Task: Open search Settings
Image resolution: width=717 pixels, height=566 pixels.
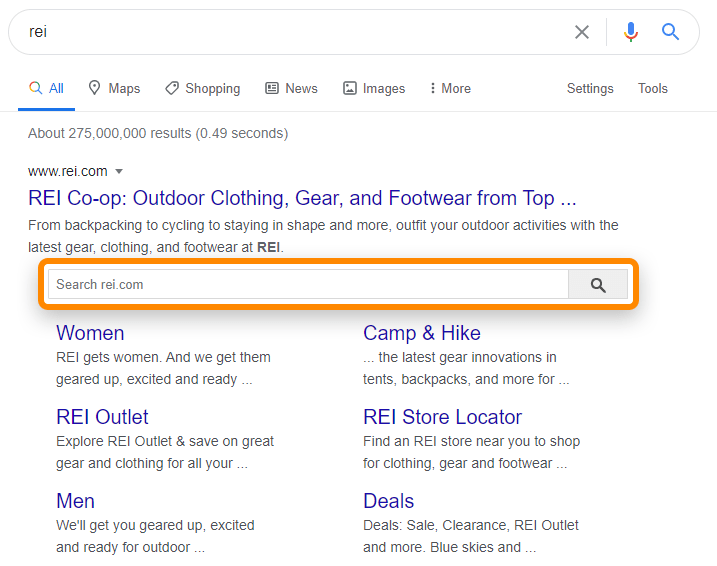Action: click(x=590, y=88)
